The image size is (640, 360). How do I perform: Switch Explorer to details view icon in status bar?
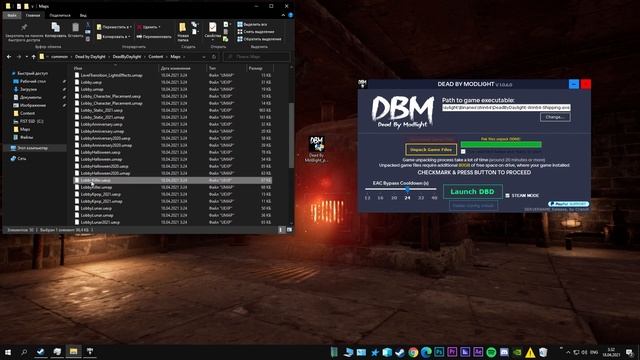tap(281, 230)
